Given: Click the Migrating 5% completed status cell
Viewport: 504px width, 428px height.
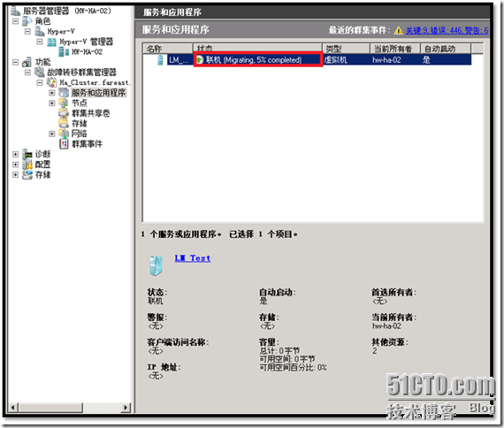Looking at the screenshot, I should coord(258,60).
